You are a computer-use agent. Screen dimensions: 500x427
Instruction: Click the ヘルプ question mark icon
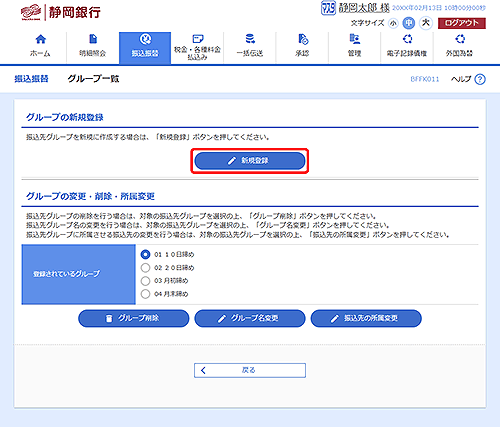(480, 79)
